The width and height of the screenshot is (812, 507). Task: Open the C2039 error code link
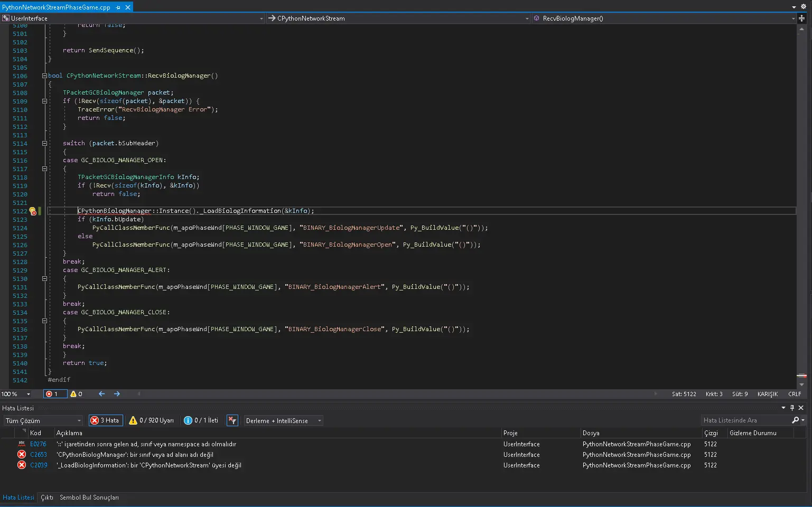tap(39, 465)
